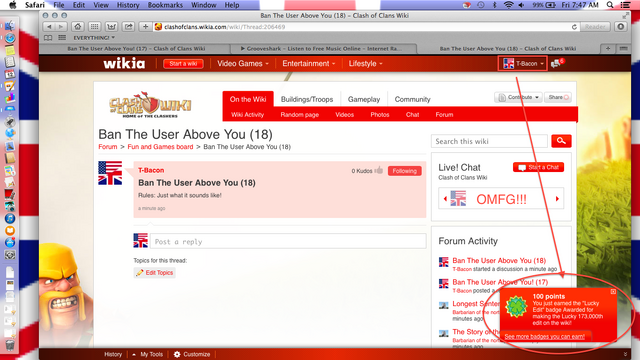The width and height of the screenshot is (640, 360).
Task: Show next Live! Chat user with right arrow
Action: [557, 199]
